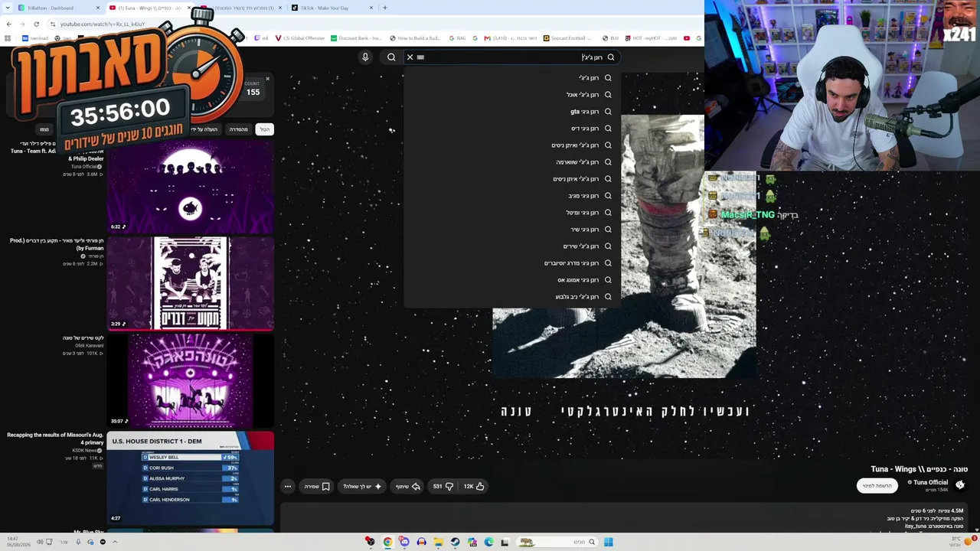
Task: Open the purple fish video thumbnail lasting 6:32
Action: point(191,186)
